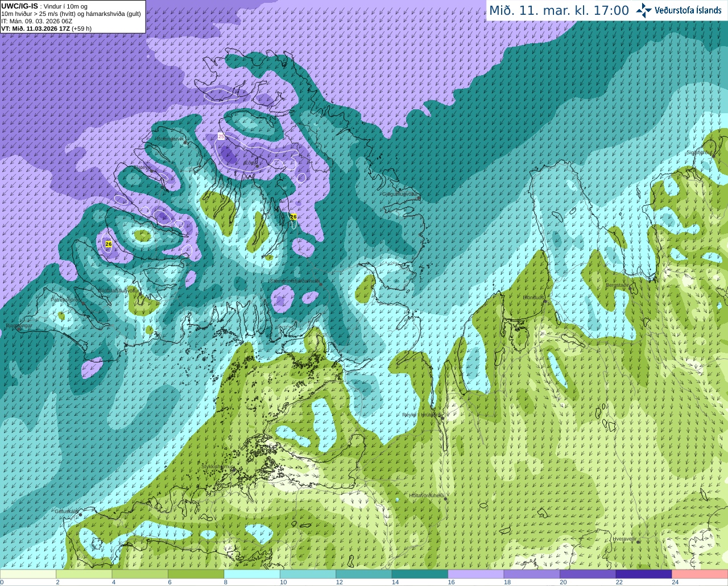The height and width of the screenshot is (586, 728).
Task: Click the legend value '8'
Action: click(x=226, y=582)
